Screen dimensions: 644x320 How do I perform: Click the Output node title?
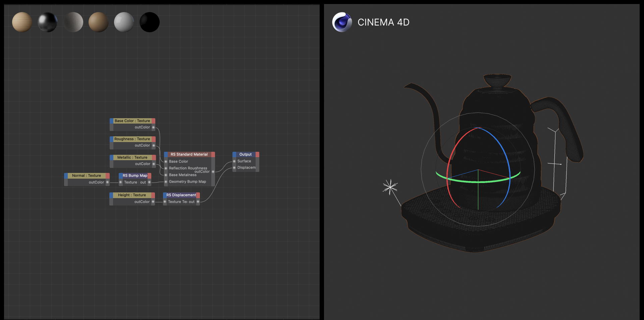point(245,154)
